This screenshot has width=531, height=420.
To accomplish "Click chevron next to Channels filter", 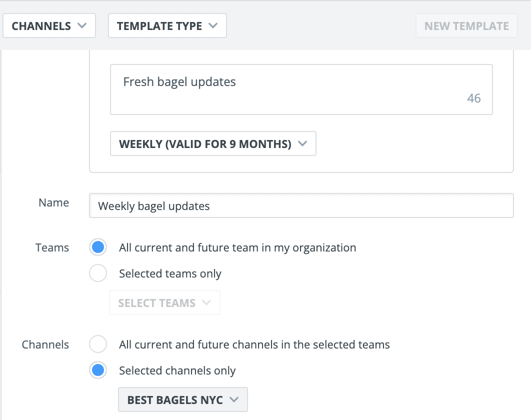I will tap(82, 25).
